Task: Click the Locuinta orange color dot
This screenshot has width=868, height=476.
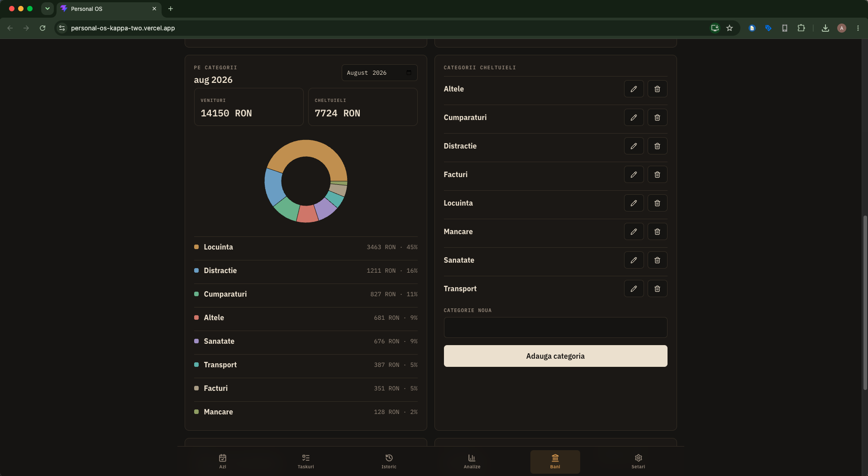Action: coord(196,247)
